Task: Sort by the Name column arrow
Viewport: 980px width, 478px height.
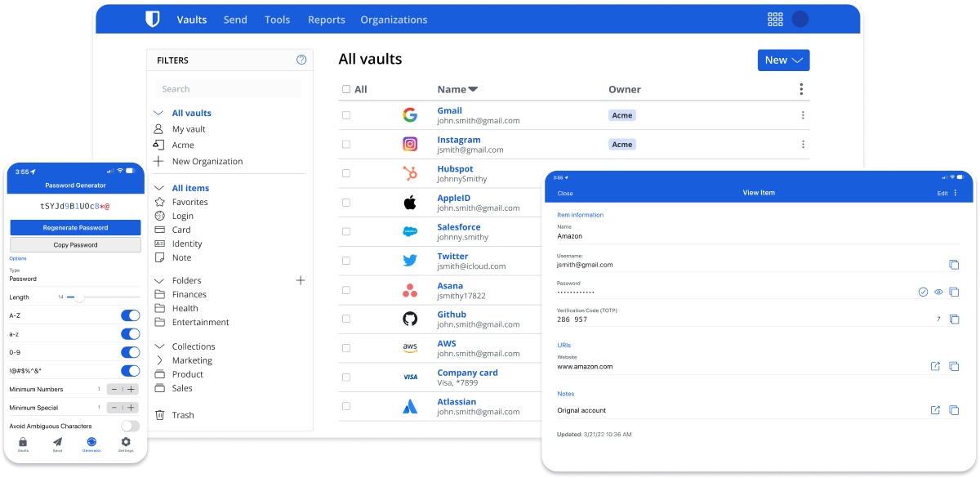Action: (473, 90)
